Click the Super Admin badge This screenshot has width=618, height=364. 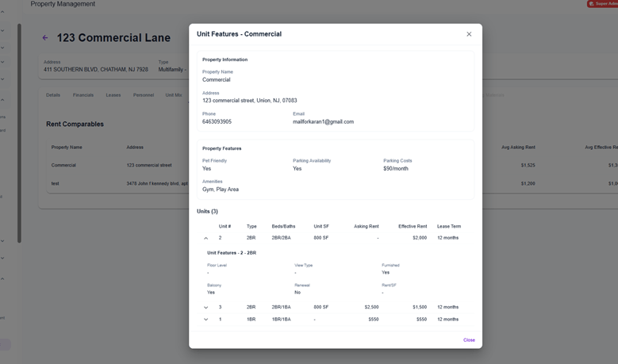(x=602, y=4)
